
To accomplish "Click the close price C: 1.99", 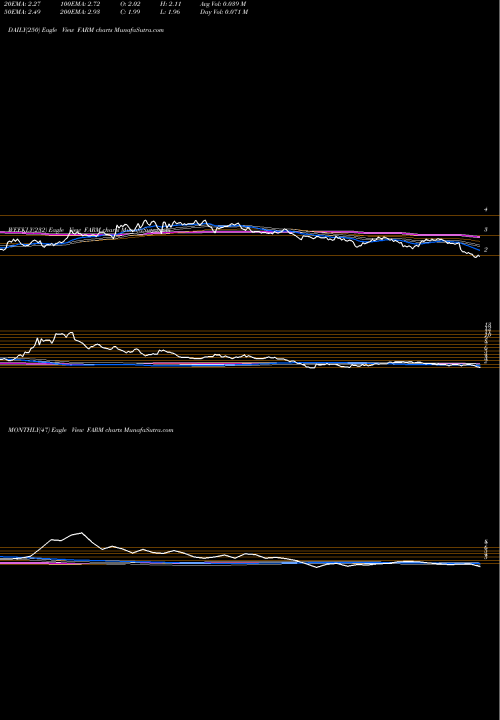I will tap(130, 12).
